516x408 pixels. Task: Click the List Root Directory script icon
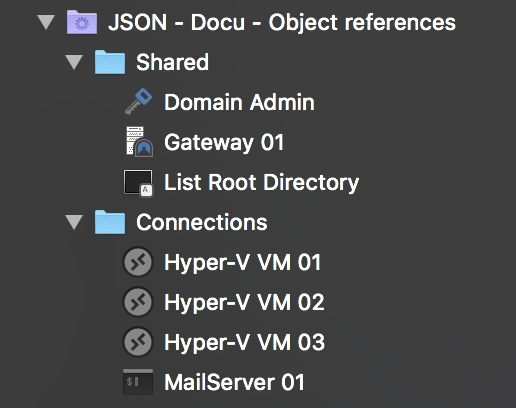pos(138,183)
